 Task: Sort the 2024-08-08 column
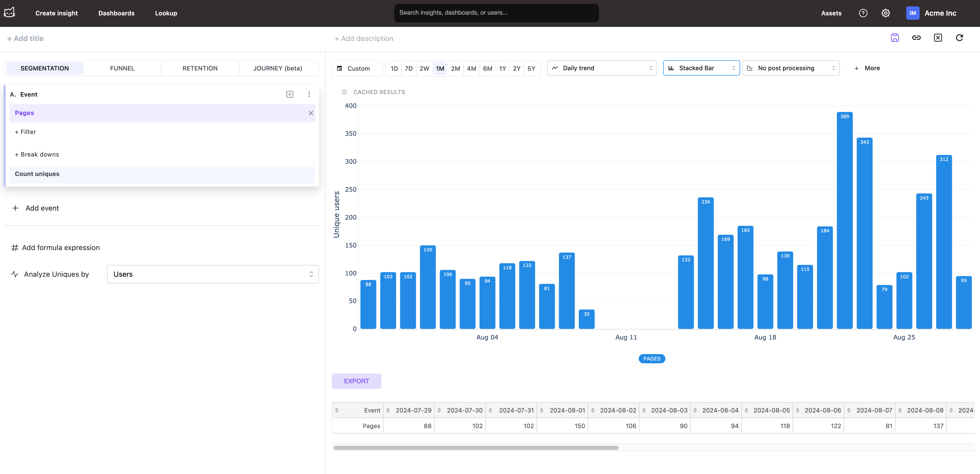coord(900,410)
